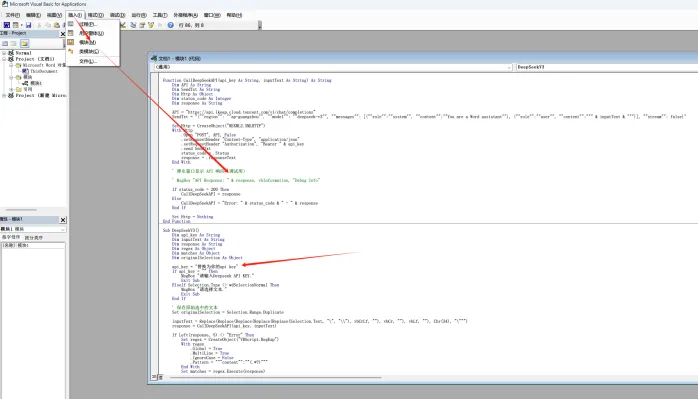This screenshot has width=698, height=399.
Task: Toggle Design Mode toolbar icon
Action: pyautogui.click(x=123, y=25)
